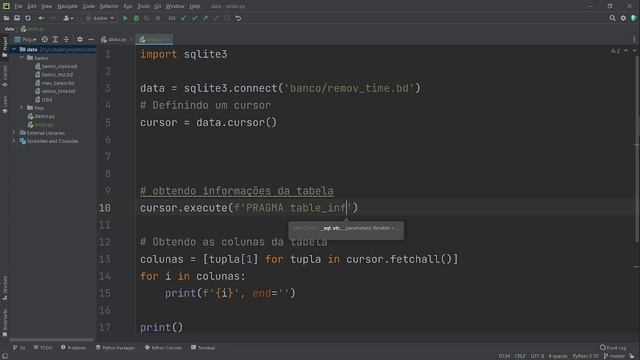Open the Python Console tool window
Image resolution: width=640 pixels, height=360 pixels.
[x=163, y=348]
